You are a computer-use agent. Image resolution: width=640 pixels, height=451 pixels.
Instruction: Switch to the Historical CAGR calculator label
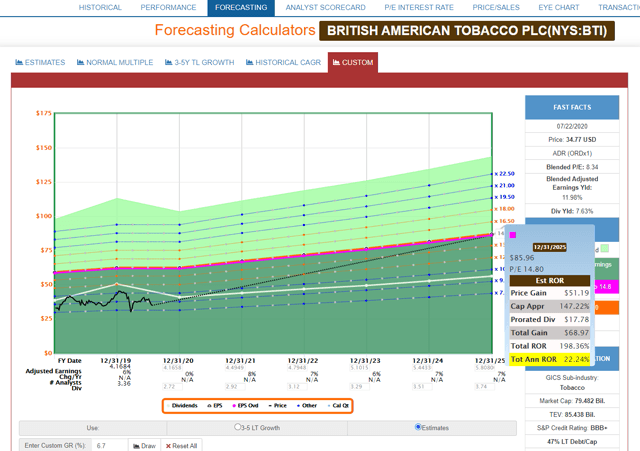(x=288, y=62)
